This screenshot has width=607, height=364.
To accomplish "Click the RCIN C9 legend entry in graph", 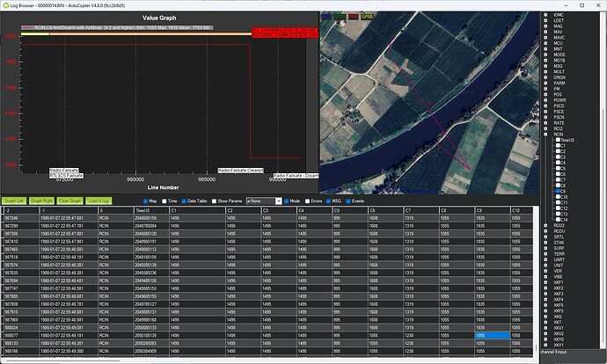I will coord(117,28).
